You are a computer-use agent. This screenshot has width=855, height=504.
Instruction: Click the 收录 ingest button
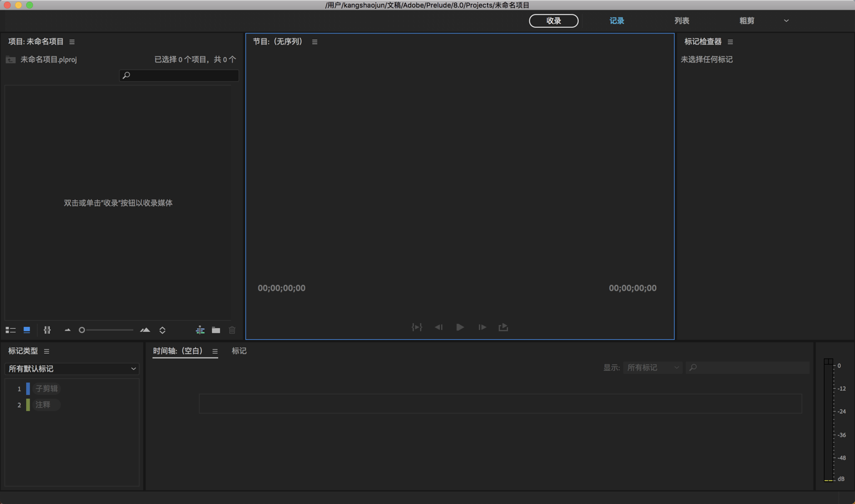pos(554,21)
